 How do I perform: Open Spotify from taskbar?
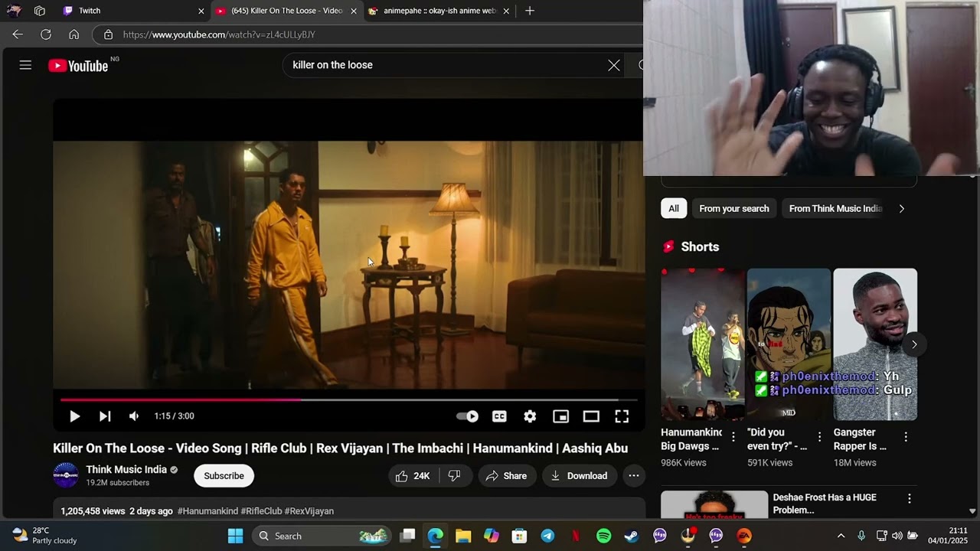click(603, 536)
